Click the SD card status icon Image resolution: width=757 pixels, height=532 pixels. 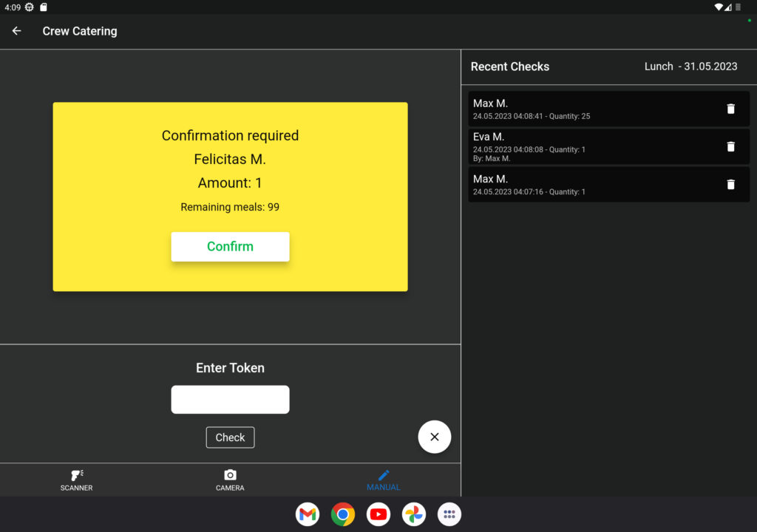click(x=44, y=7)
